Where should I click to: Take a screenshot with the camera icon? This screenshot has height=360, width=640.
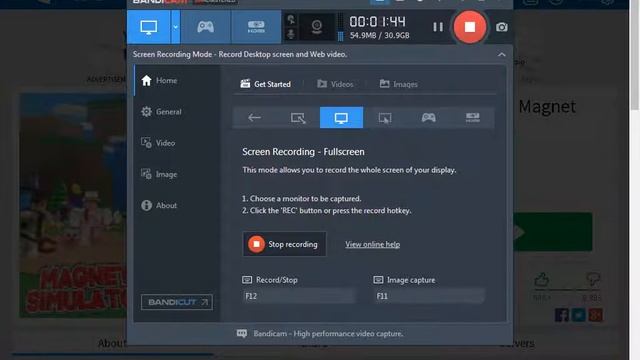502,27
